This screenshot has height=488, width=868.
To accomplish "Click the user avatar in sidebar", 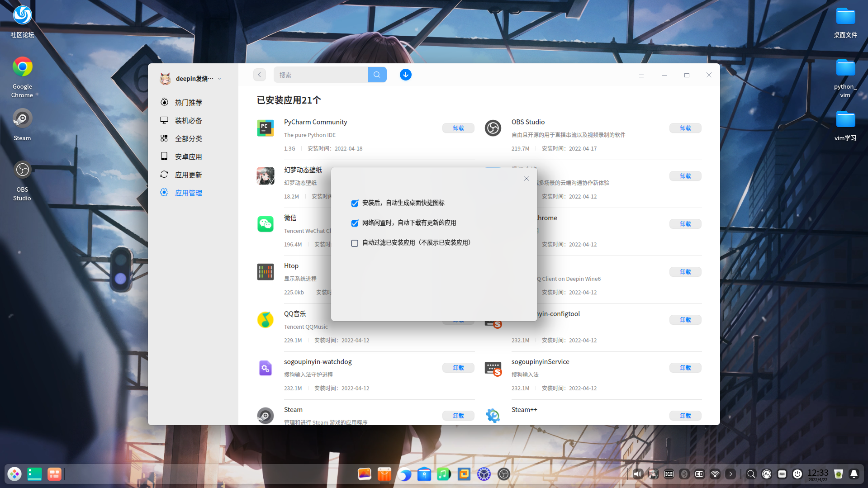I will coord(166,79).
